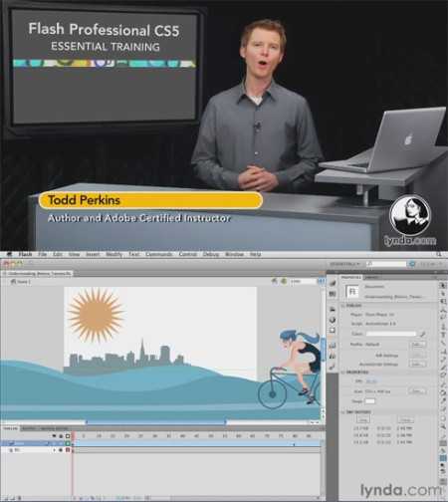Click the Spotlight search icon in menu bar
The image size is (448, 502).
coord(439,254)
